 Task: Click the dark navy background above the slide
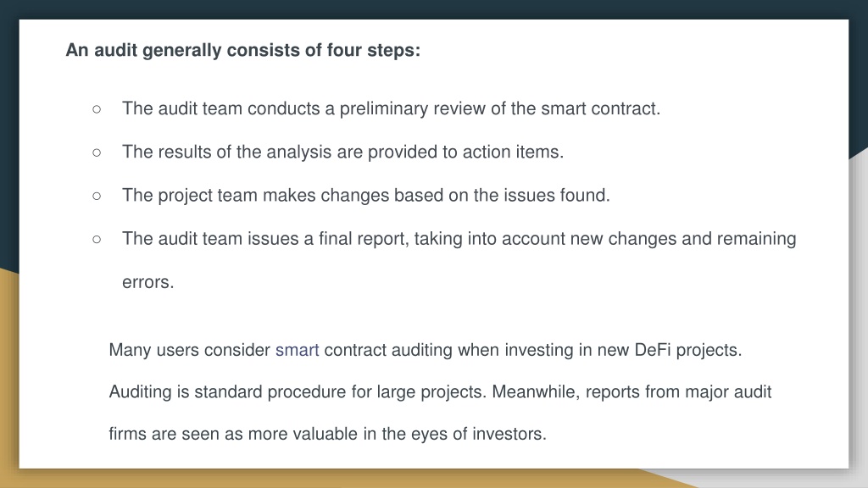click(x=434, y=8)
